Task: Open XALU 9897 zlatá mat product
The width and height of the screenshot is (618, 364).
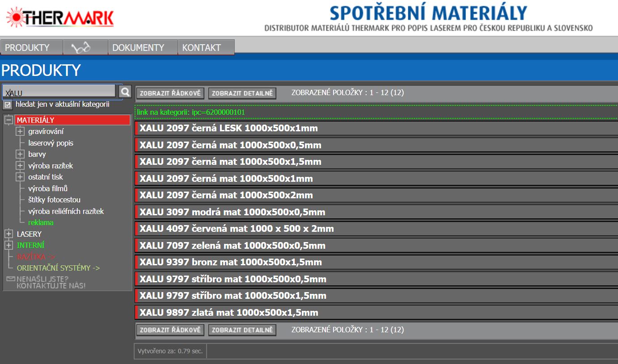Action: 229,313
